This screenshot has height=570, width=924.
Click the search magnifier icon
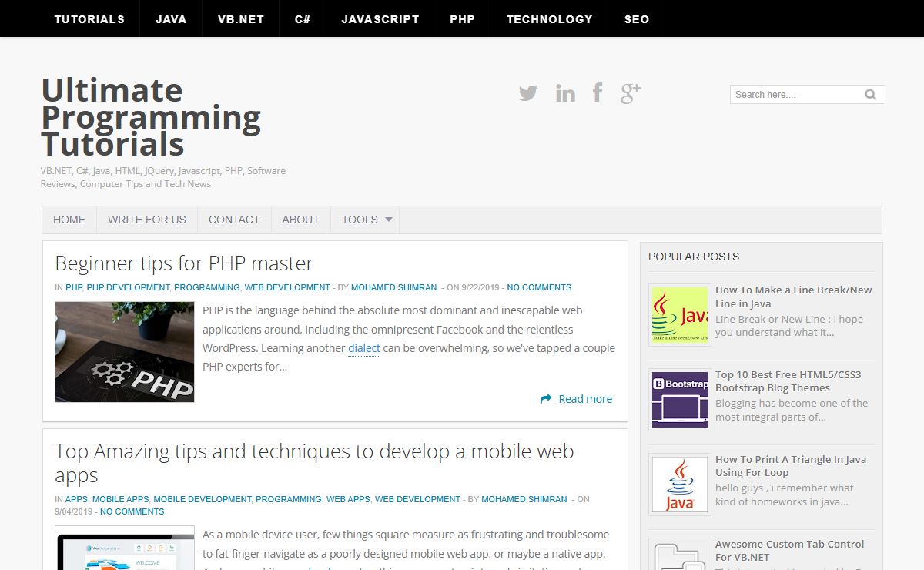point(871,95)
